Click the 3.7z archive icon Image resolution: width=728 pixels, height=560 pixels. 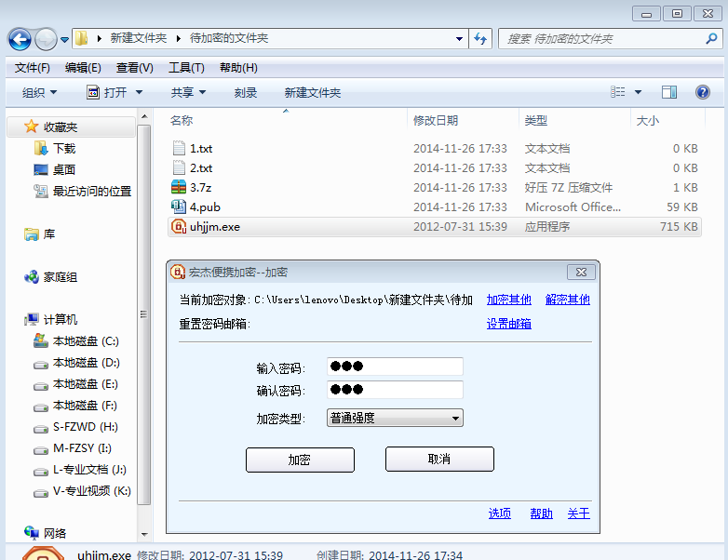click(179, 187)
